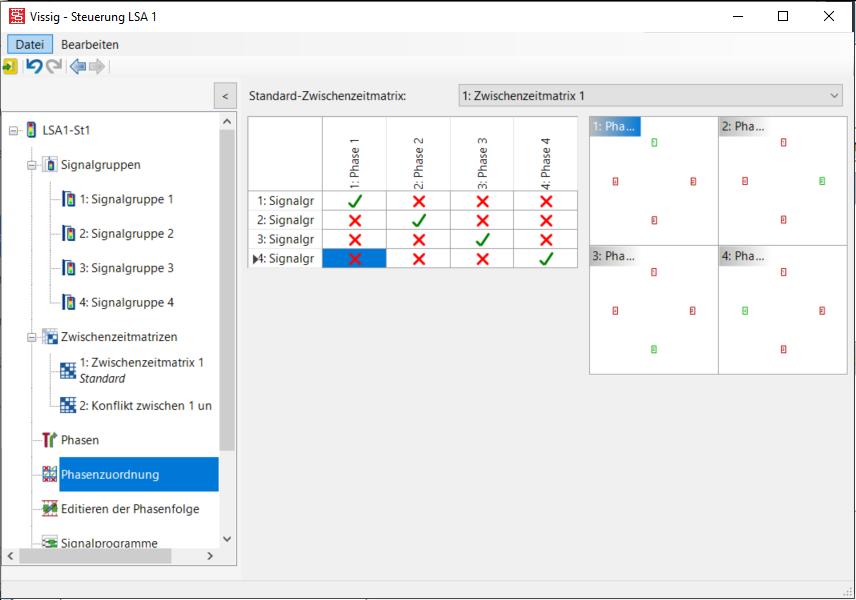
Task: Click icon beside 1: Signalgruppe 1
Action: click(68, 199)
